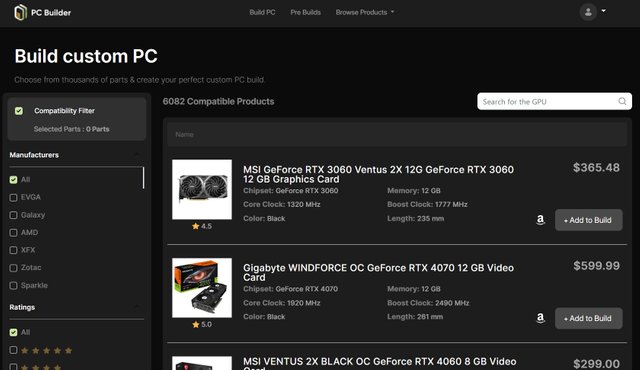
Task: Open MSI GeForce RTX 3060 Ventus product title
Action: [378, 174]
